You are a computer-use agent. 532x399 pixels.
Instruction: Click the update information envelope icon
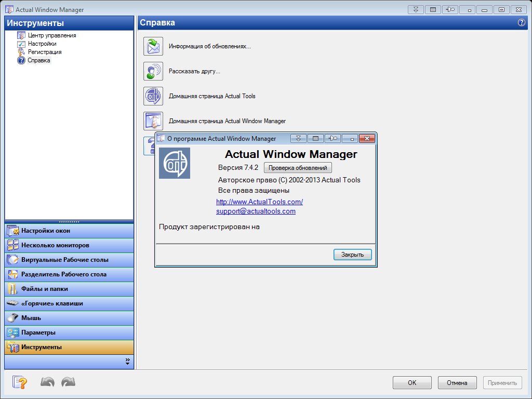[153, 47]
